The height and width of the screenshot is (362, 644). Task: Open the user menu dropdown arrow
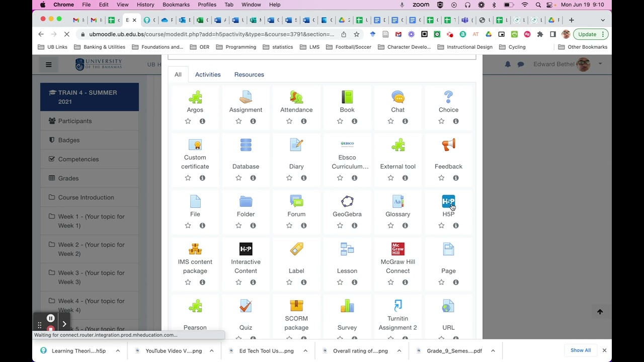(600, 64)
